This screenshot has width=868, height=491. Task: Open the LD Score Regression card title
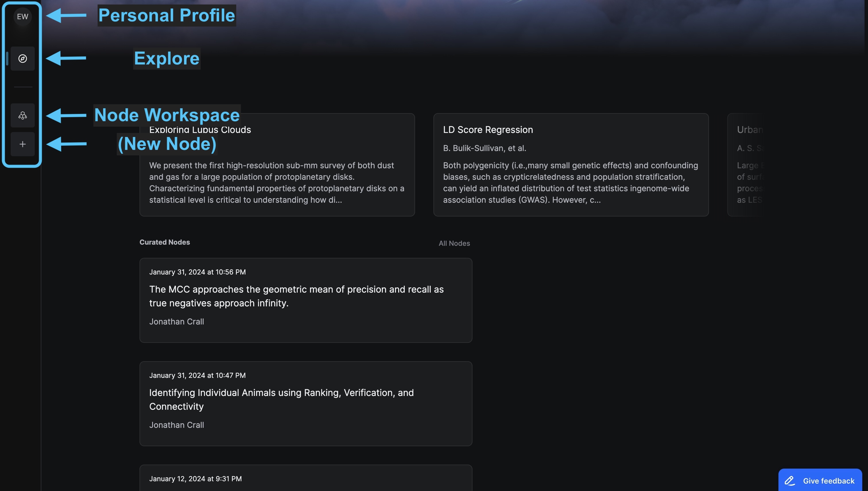488,130
